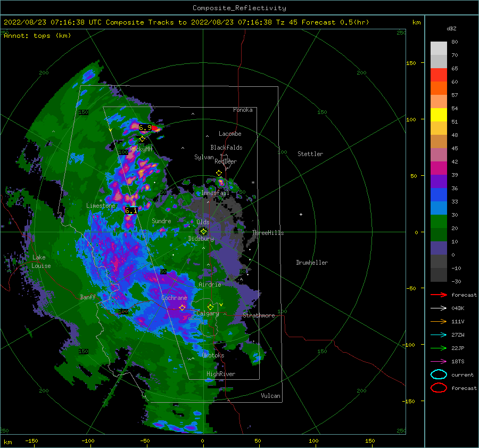Viewport: 479px width, 448px height.
Task: Click the Sundre city label
Action: pos(161,221)
